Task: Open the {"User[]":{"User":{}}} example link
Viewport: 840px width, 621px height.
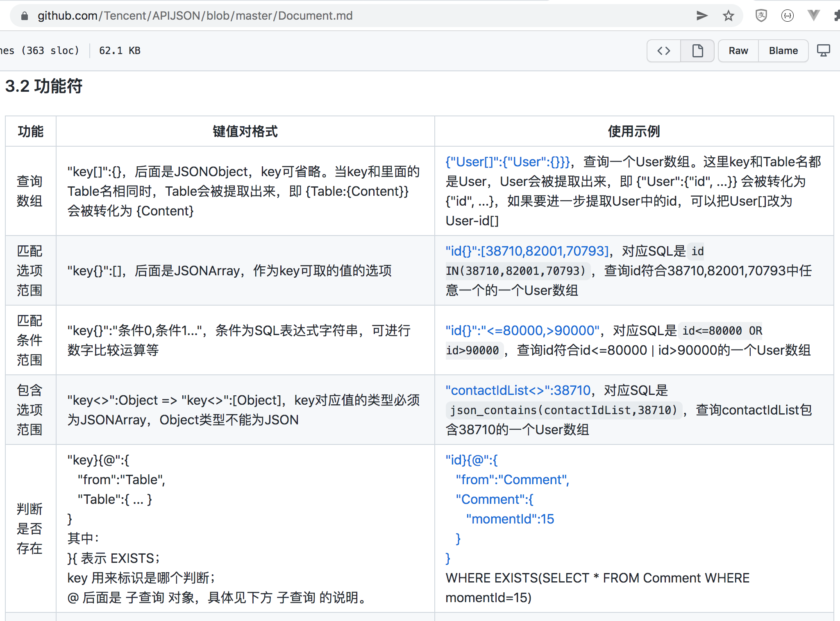Action: tap(507, 162)
